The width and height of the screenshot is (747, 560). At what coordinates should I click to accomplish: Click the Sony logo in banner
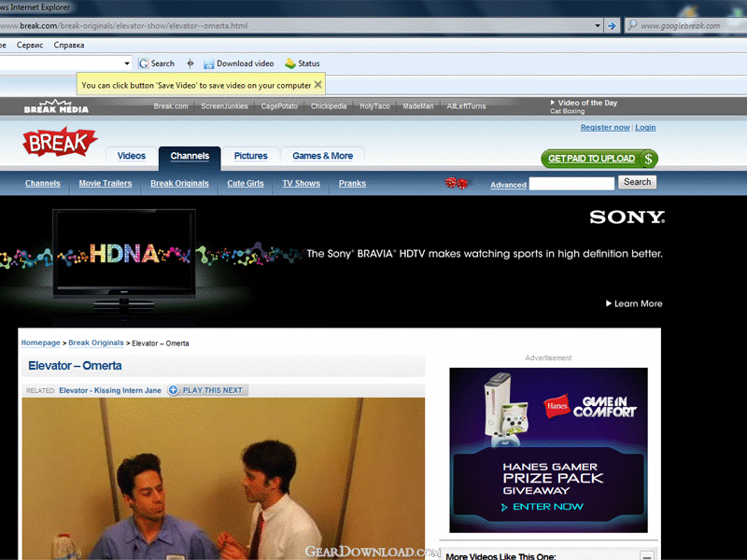pos(627,217)
